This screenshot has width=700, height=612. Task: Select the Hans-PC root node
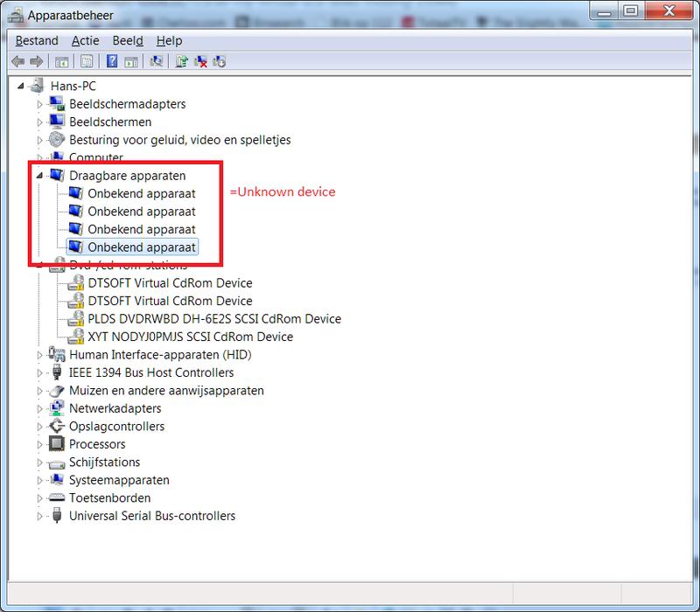72,86
